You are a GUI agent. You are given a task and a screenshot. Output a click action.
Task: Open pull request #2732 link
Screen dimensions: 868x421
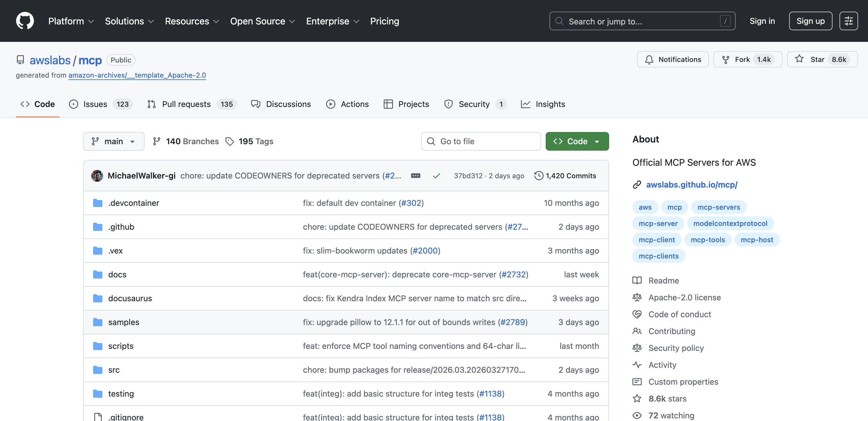coord(513,274)
